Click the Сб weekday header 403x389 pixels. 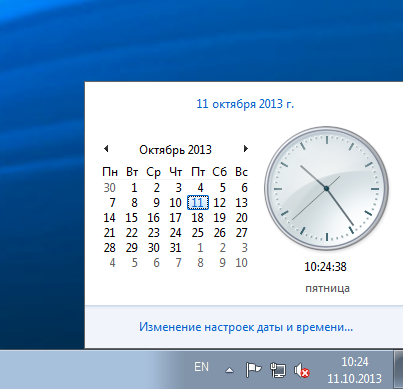[x=220, y=172]
